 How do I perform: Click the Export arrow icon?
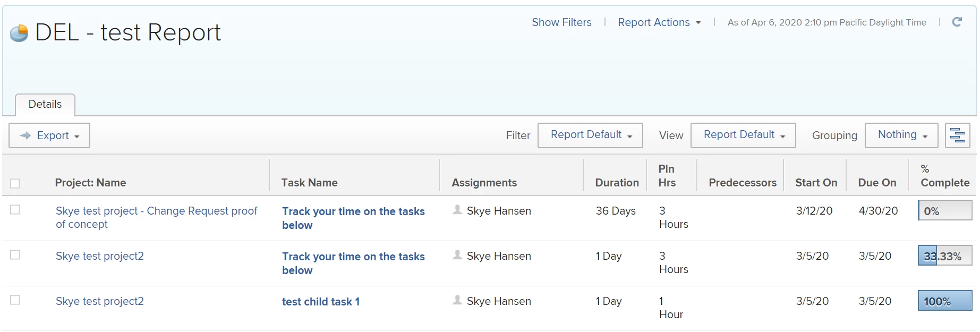[25, 135]
